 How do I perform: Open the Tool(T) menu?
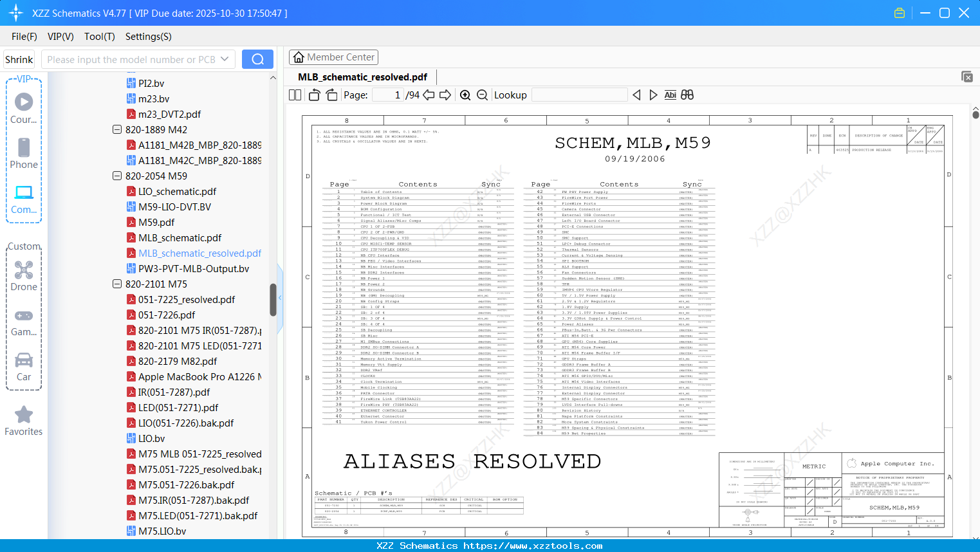tap(100, 37)
